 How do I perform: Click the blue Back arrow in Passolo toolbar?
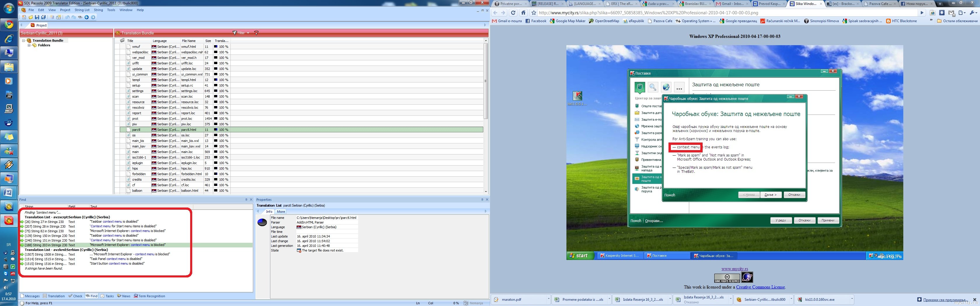(87, 17)
